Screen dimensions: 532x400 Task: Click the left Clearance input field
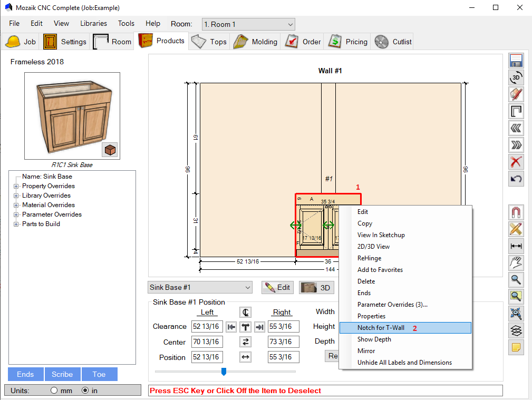pyautogui.click(x=207, y=327)
